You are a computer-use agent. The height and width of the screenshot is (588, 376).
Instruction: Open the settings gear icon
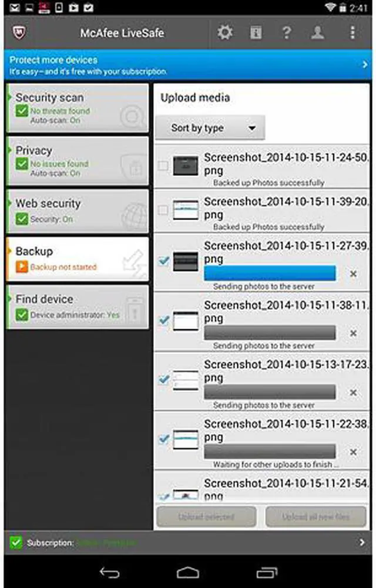[x=225, y=33]
